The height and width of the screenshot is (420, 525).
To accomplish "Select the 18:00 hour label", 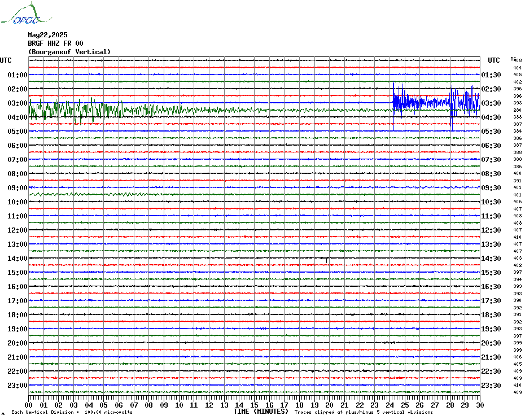I will [x=17, y=315].
